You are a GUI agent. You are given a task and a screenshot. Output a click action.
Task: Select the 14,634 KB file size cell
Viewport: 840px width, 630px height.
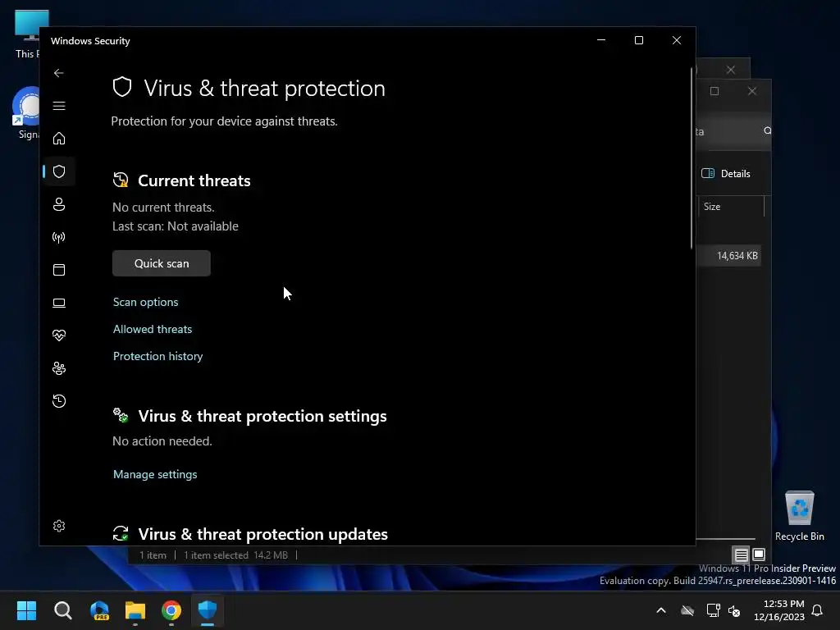737,256
